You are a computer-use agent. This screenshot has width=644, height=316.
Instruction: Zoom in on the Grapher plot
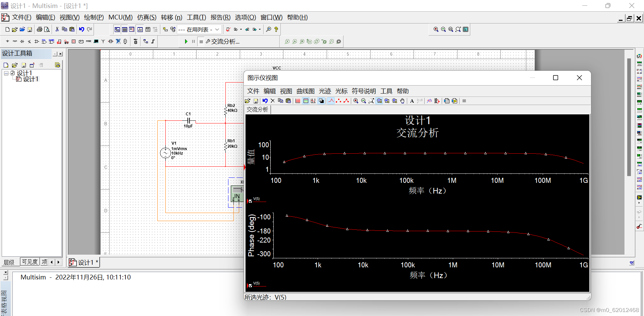point(356,101)
